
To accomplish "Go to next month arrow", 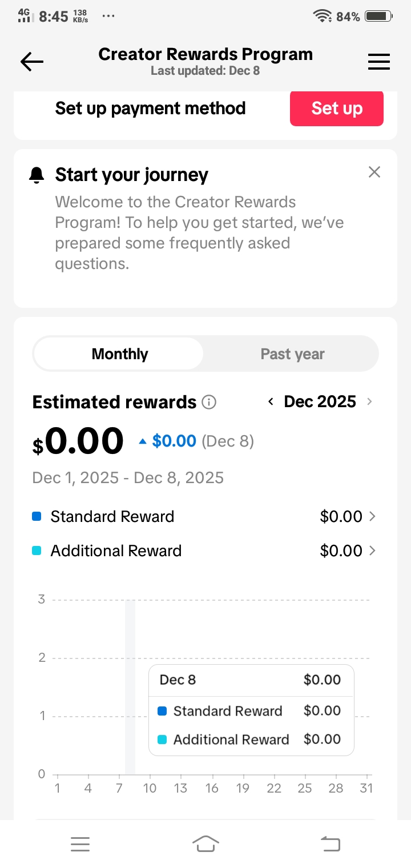I will [369, 402].
